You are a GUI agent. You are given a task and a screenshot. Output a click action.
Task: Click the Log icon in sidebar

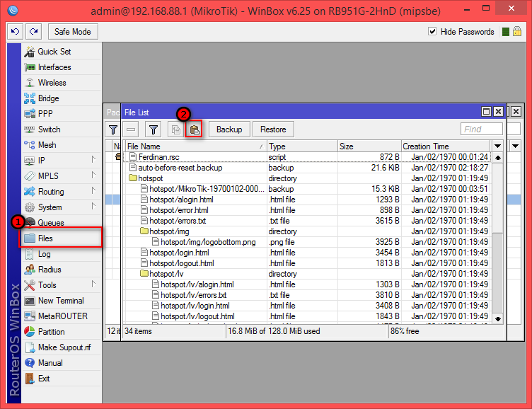(30, 254)
